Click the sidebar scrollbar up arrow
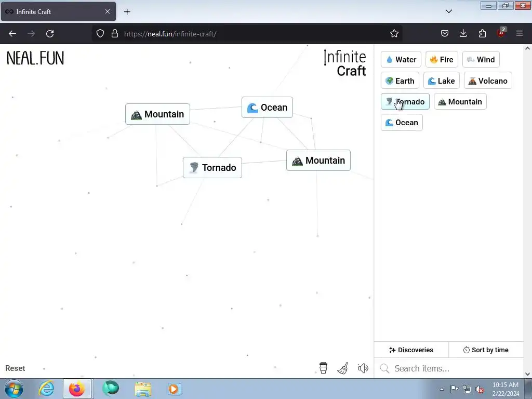 pyautogui.click(x=528, y=48)
